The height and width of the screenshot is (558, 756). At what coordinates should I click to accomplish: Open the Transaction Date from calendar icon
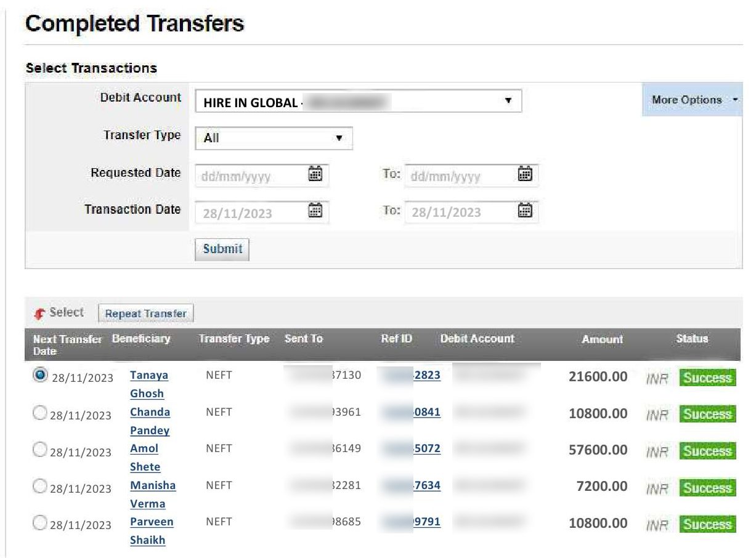pyautogui.click(x=315, y=211)
